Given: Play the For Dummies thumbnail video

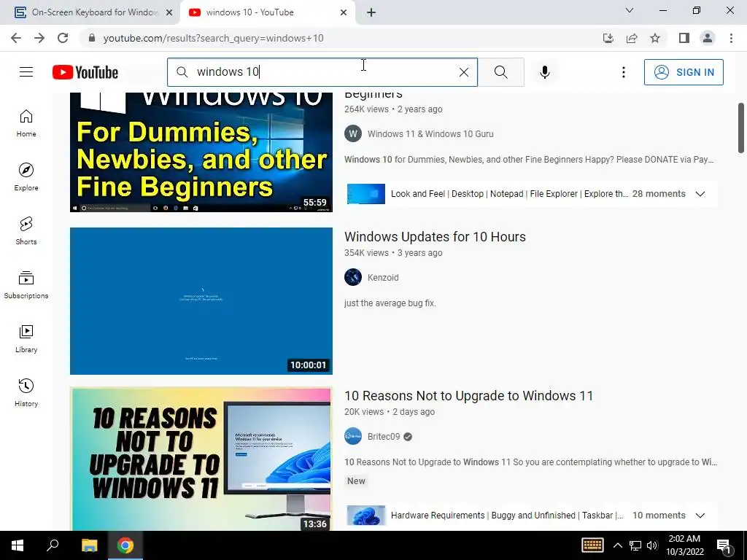Looking at the screenshot, I should pos(201,152).
